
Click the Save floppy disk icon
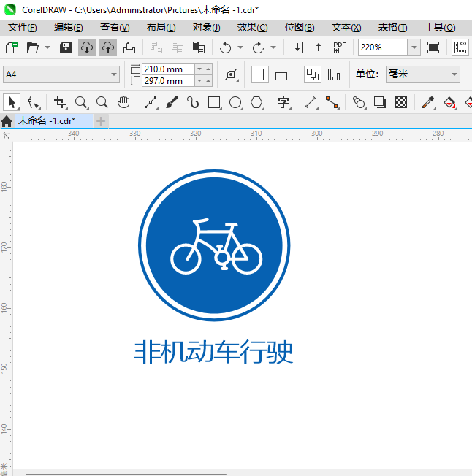coord(66,47)
